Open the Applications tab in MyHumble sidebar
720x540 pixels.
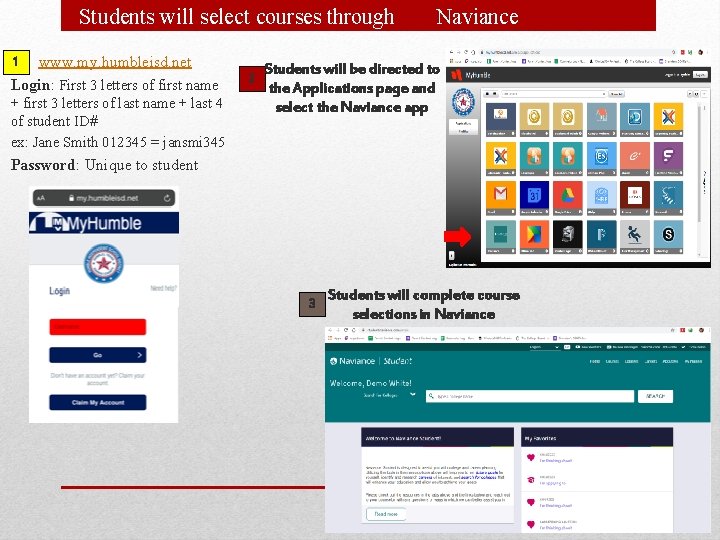pyautogui.click(x=463, y=124)
